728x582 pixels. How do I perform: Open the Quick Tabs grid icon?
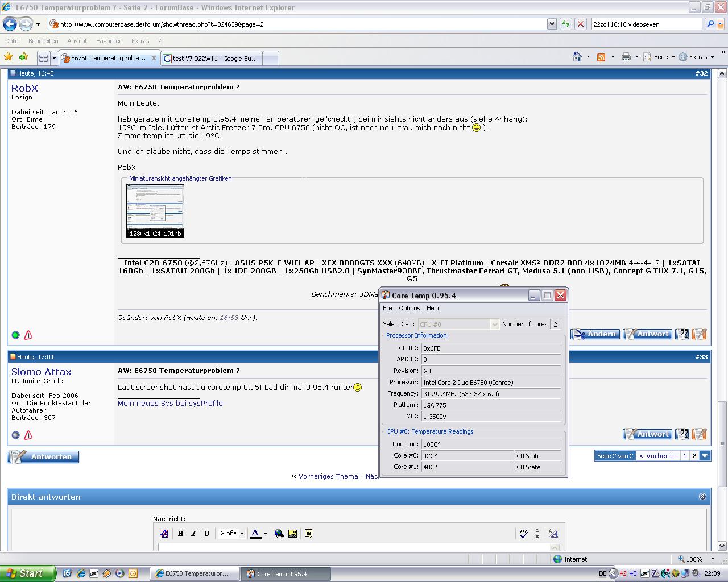click(43, 58)
